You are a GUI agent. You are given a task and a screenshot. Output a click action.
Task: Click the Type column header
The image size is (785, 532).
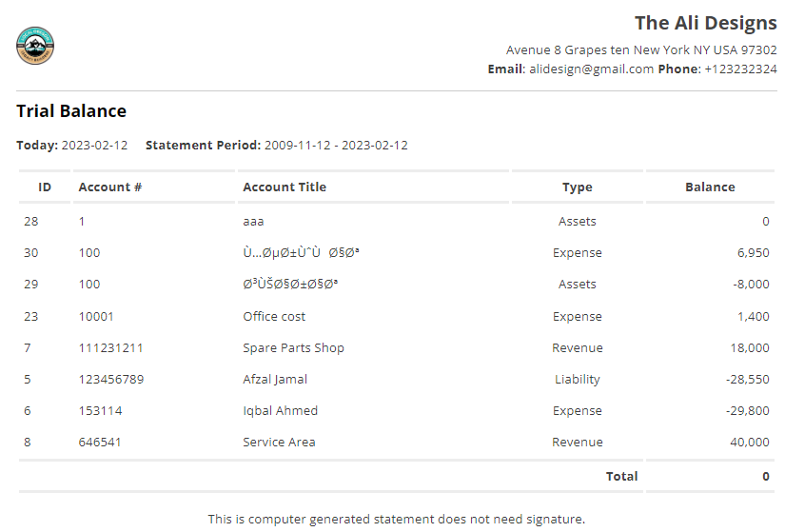click(x=577, y=187)
